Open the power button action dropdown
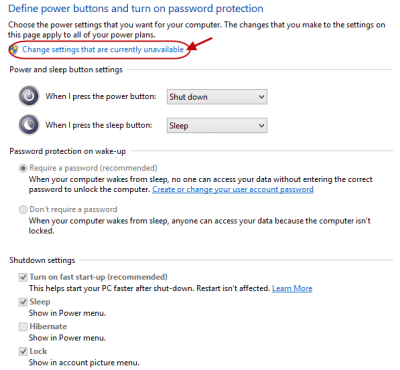Screen dimensions: 400x370 217,97
